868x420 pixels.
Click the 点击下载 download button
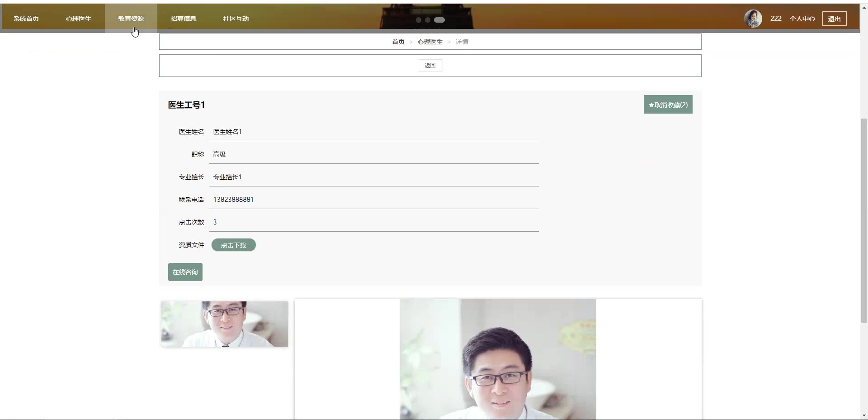click(x=234, y=245)
